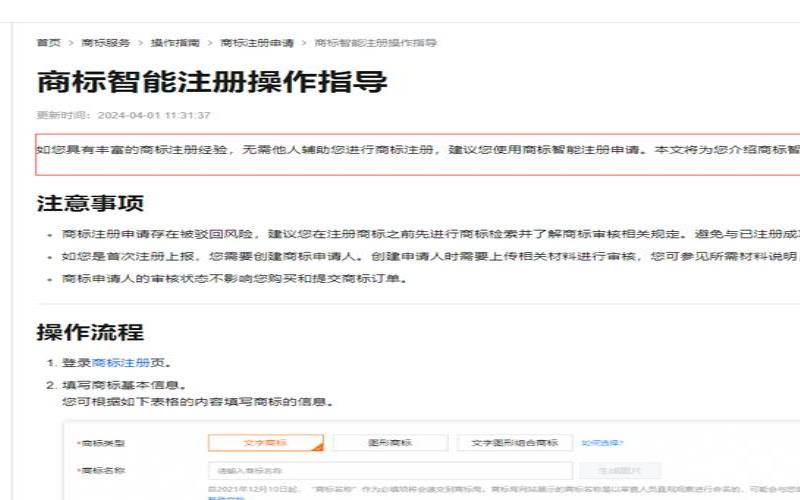The height and width of the screenshot is (500, 800).
Task: Navigate to 商标注册申请 breadcrumb
Action: (257, 43)
